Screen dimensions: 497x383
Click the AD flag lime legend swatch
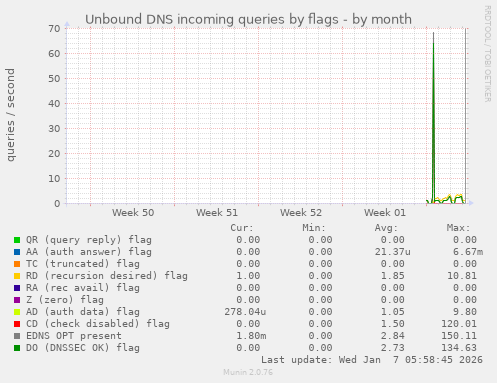(x=17, y=312)
